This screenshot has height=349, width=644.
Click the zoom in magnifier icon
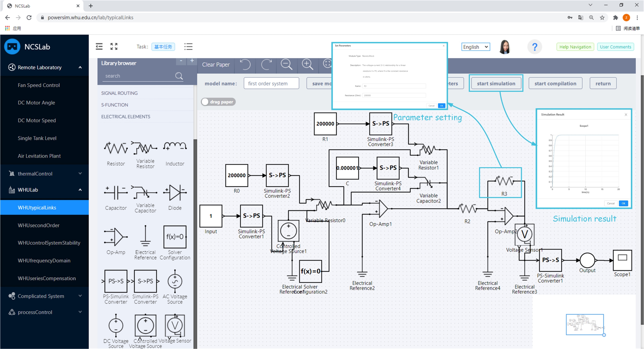tap(307, 64)
